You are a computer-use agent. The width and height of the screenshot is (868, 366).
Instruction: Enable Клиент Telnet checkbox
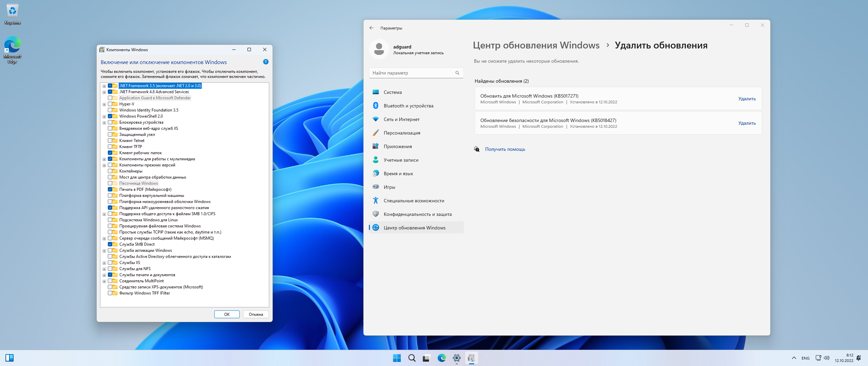[110, 141]
